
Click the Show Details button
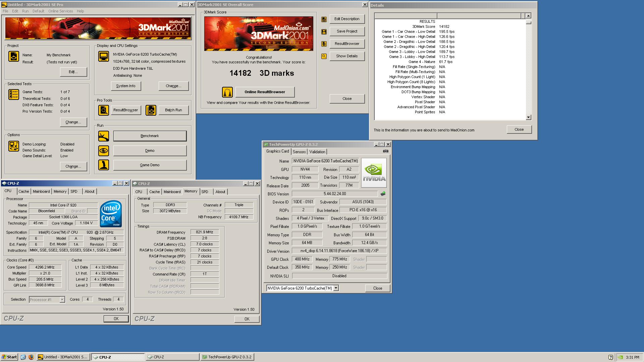click(347, 56)
